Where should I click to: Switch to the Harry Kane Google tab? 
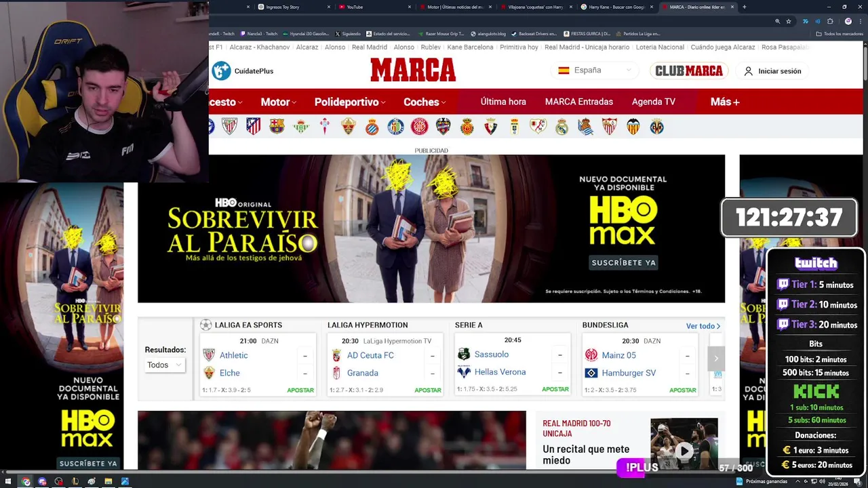tap(617, 7)
